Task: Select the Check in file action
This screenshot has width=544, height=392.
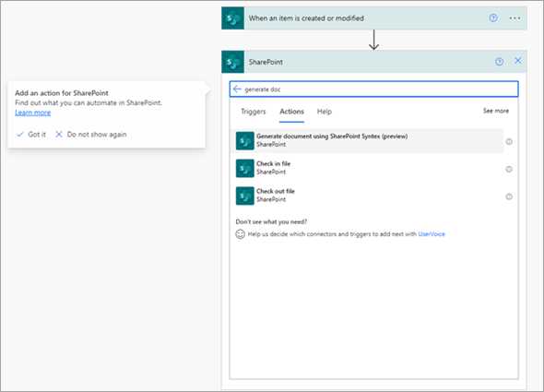Action: pyautogui.click(x=369, y=168)
